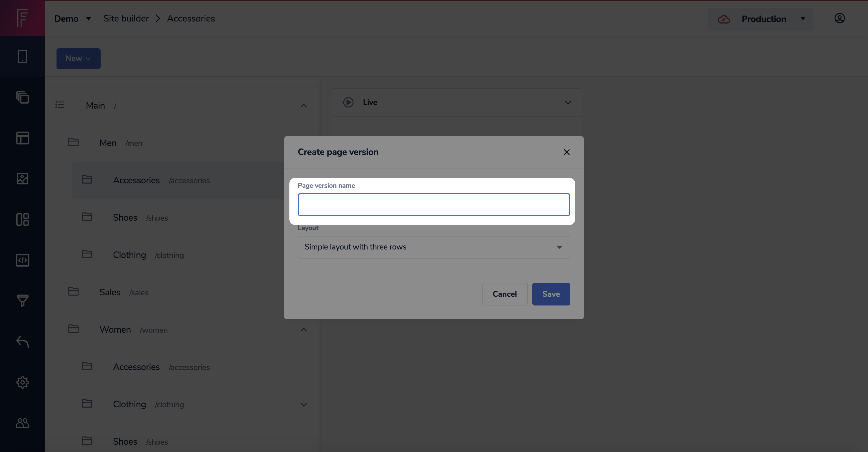Open the layout template icon in sidebar

tap(23, 138)
